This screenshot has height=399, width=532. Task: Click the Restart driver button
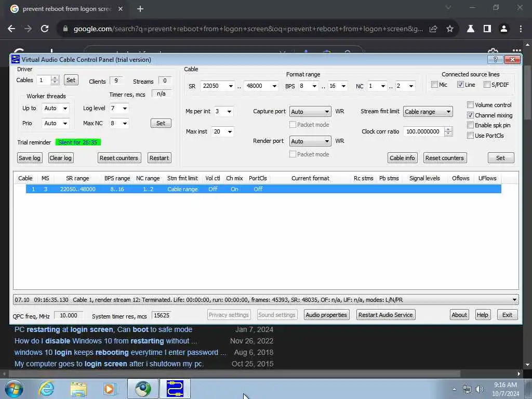(159, 158)
